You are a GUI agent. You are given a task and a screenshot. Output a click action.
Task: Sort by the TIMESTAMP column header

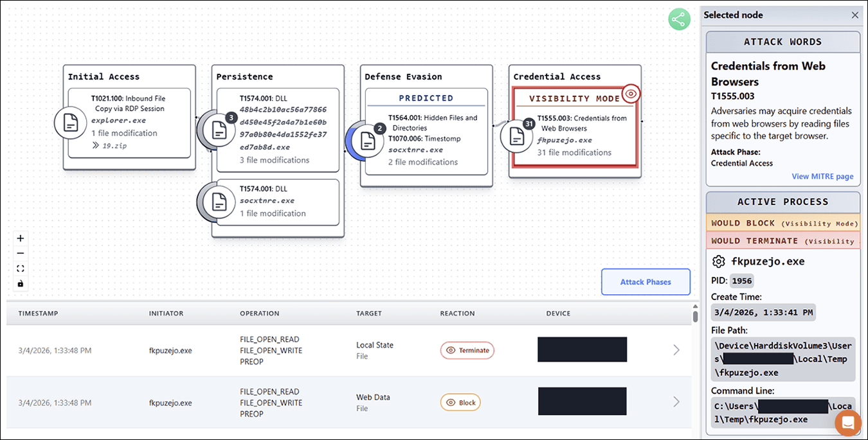(x=38, y=313)
